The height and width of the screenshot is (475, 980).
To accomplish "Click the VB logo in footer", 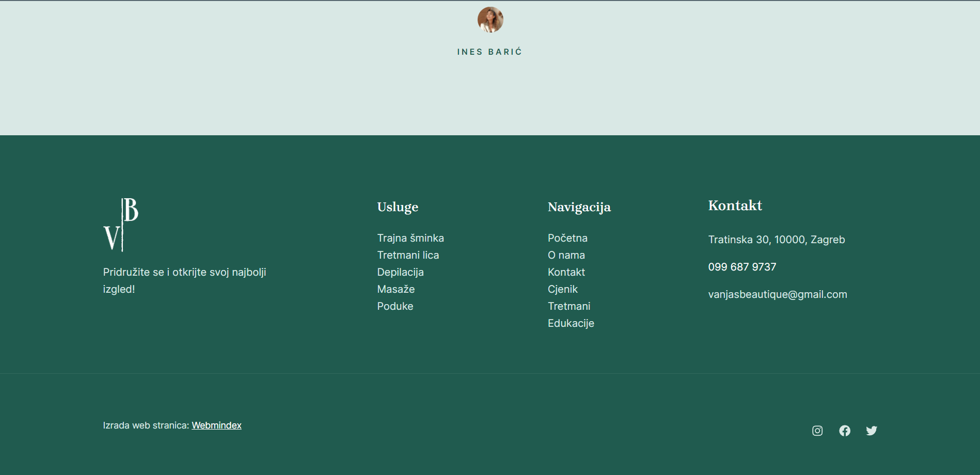I will [x=121, y=225].
